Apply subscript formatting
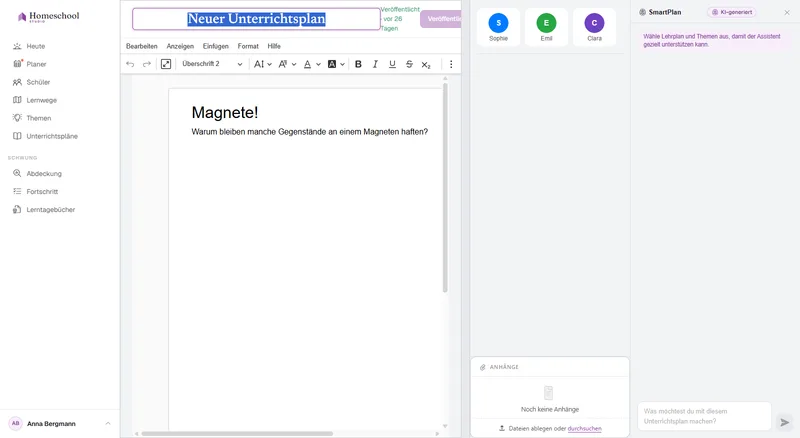This screenshot has height=438, width=800. (x=426, y=64)
